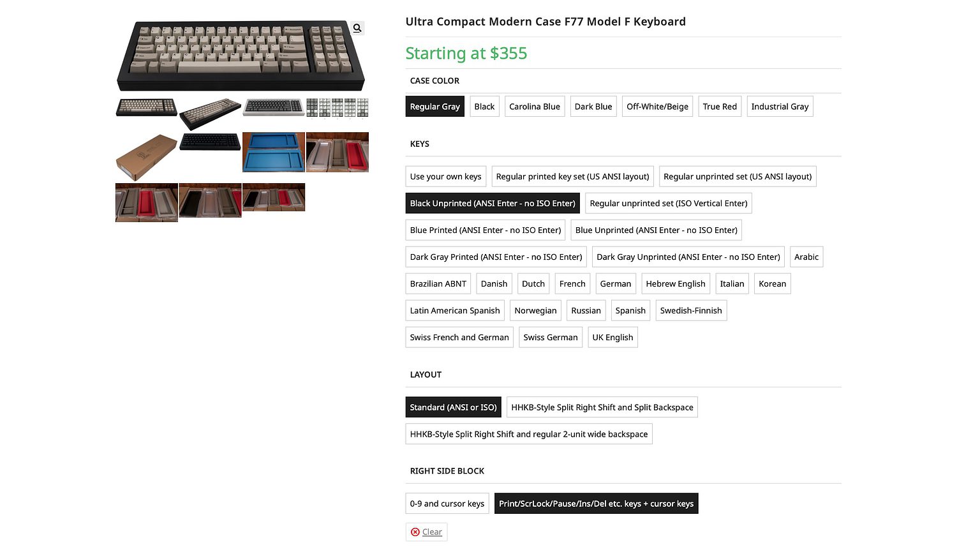Select the Regular printed key set (US ANSI)
Image resolution: width=980 pixels, height=547 pixels.
pyautogui.click(x=572, y=176)
